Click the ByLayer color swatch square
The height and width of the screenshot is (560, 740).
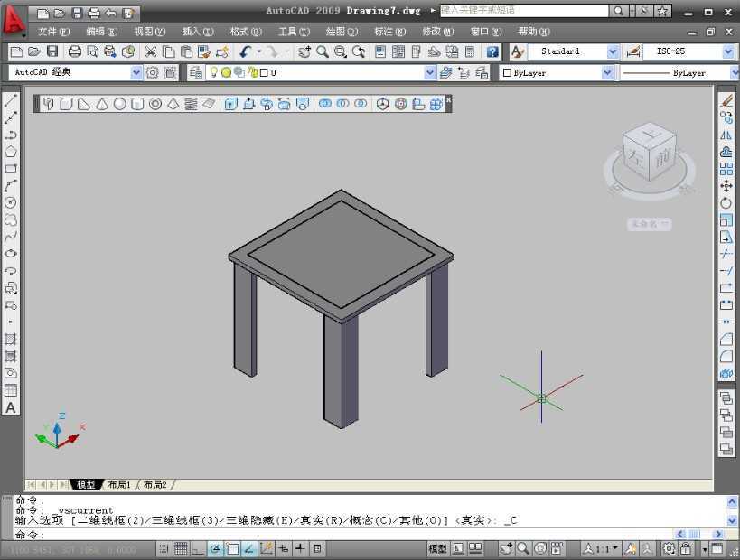(x=507, y=72)
